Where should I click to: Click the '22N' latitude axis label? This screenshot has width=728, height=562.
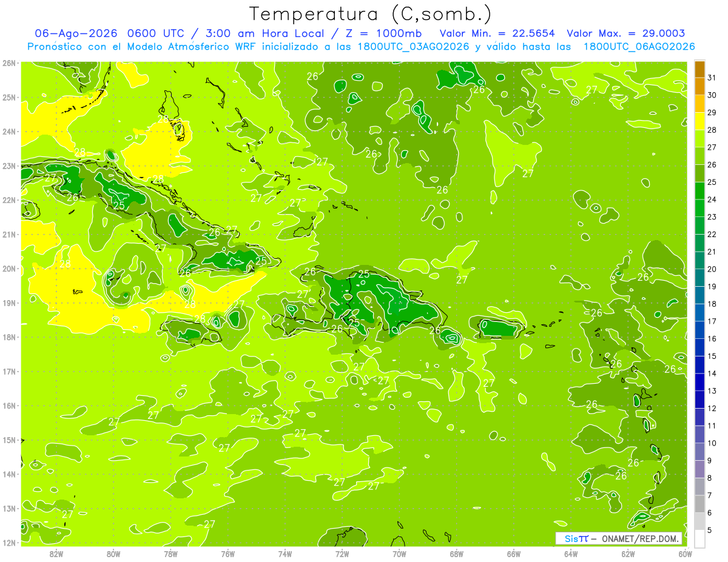[9, 200]
